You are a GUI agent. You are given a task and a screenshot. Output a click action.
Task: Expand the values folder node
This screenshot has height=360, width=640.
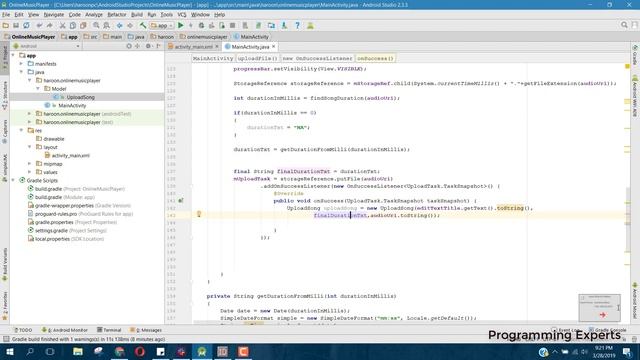(x=29, y=172)
